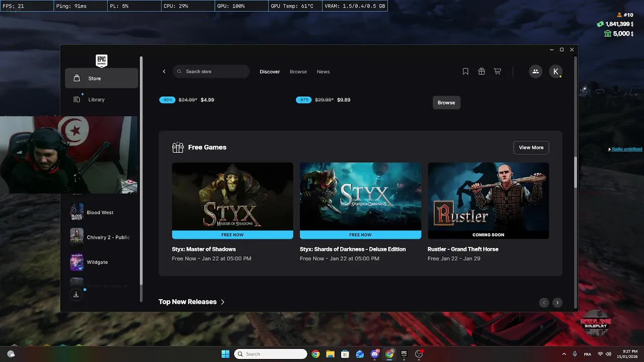Screen dimensions: 644x362
Task: Click the microphone tray icon
Action: point(575,354)
